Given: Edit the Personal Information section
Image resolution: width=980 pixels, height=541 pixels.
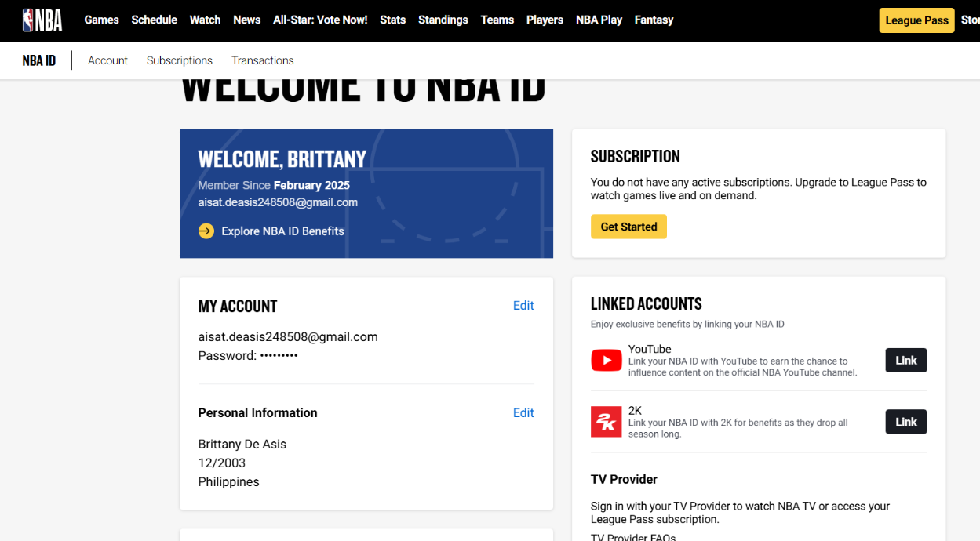Looking at the screenshot, I should point(523,413).
